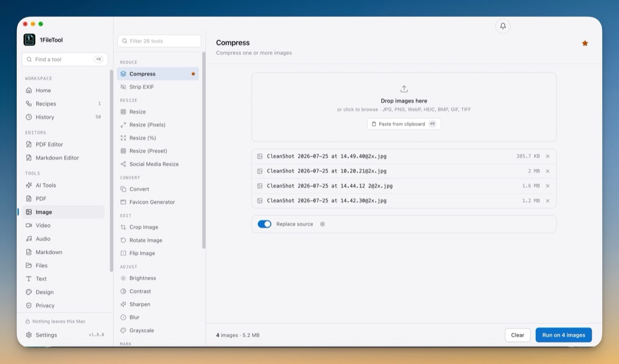
Task: Open Rotate Image tool
Action: (x=158, y=240)
